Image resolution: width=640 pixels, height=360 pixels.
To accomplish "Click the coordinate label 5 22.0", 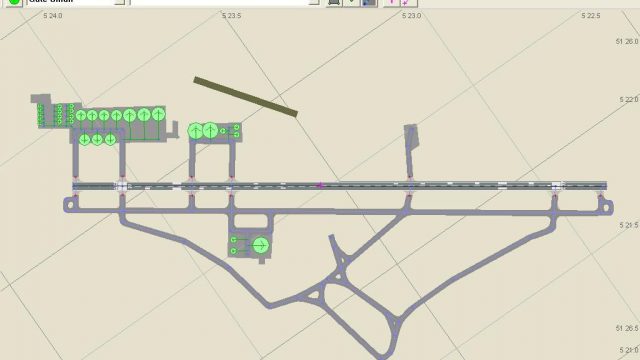I will [x=629, y=100].
